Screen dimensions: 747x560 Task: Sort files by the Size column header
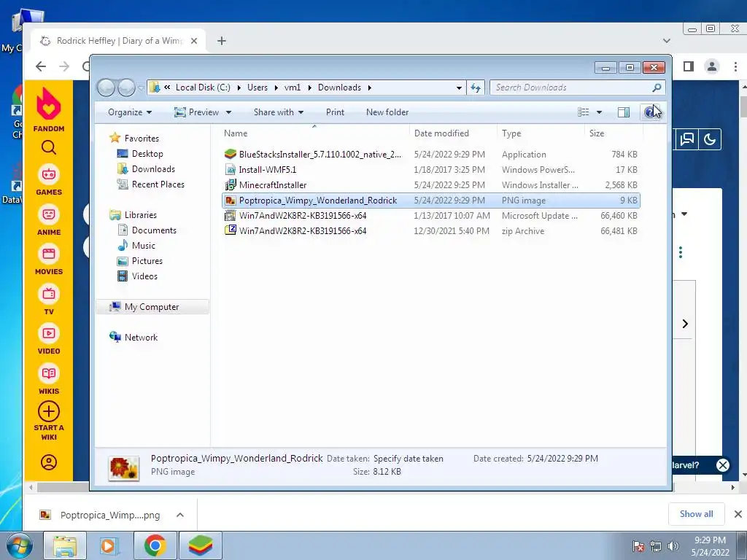click(614, 133)
